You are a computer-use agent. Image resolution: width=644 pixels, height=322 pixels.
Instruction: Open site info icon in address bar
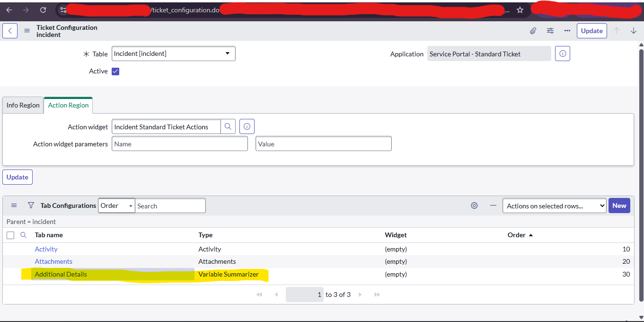63,10
